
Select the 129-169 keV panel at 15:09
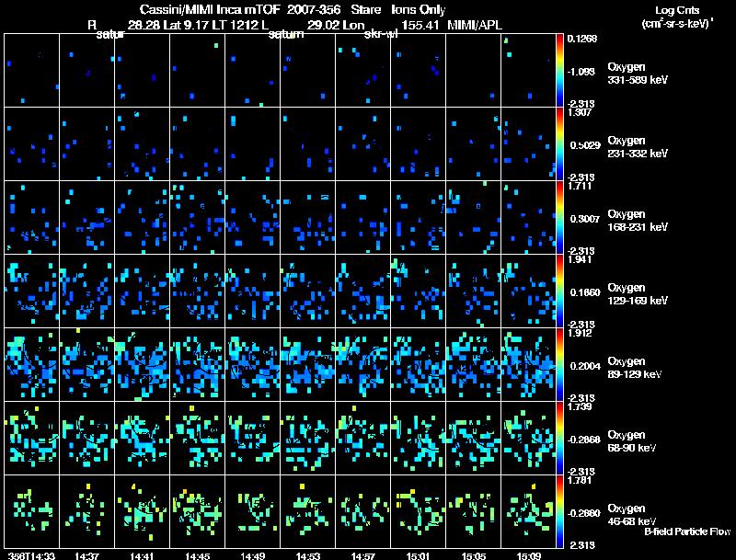tap(528, 291)
